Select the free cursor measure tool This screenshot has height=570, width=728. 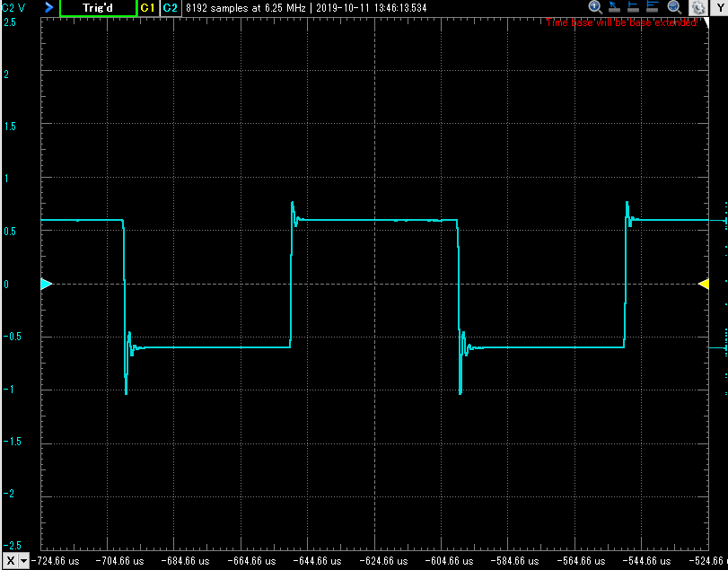click(614, 7)
